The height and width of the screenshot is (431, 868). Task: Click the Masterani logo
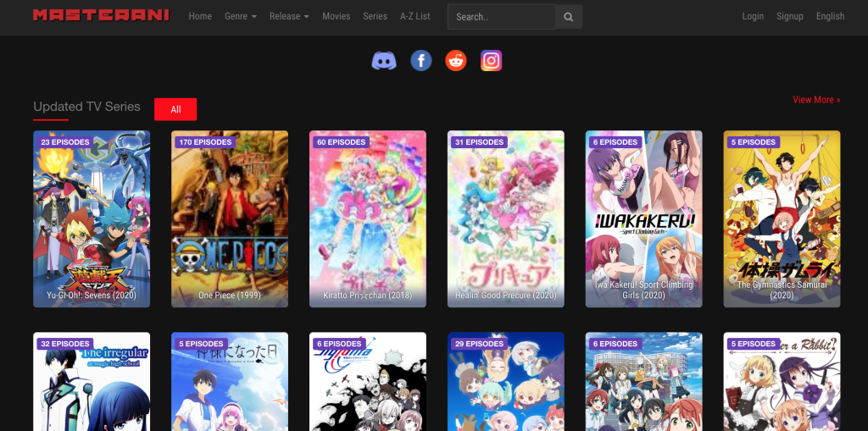click(102, 15)
